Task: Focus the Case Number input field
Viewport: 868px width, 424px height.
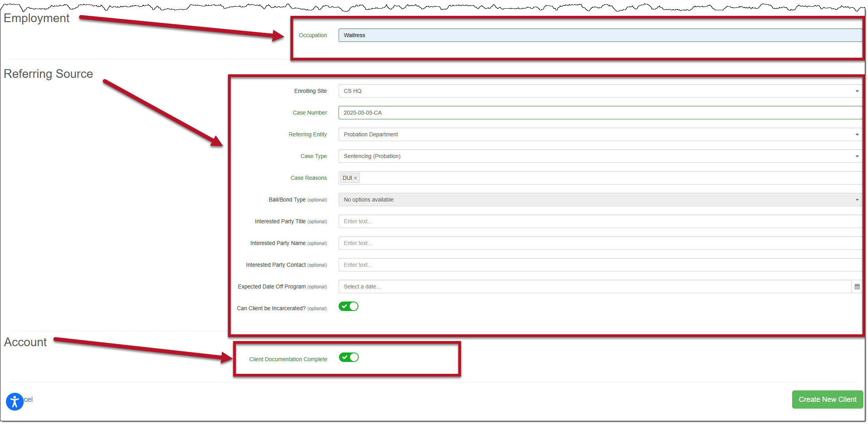Action: pyautogui.click(x=600, y=113)
